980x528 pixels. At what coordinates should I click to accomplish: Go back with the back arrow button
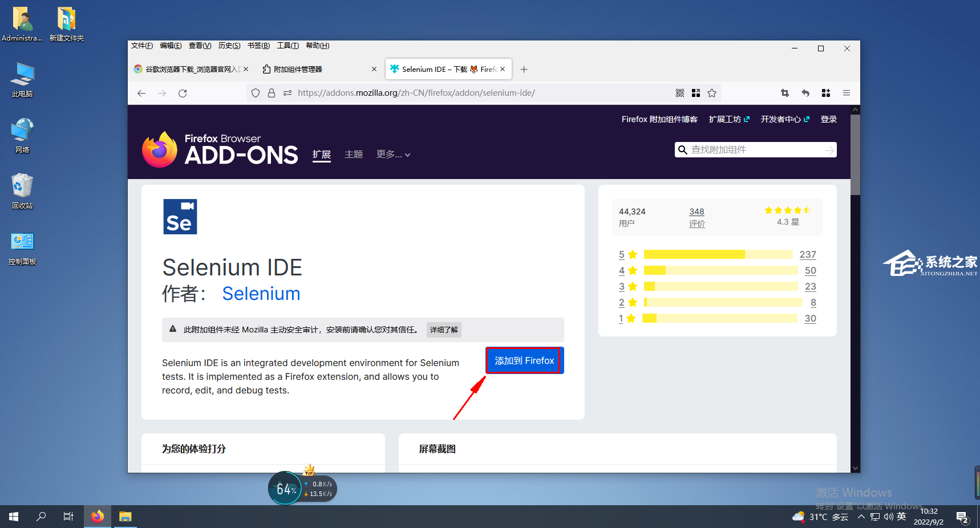tap(141, 94)
